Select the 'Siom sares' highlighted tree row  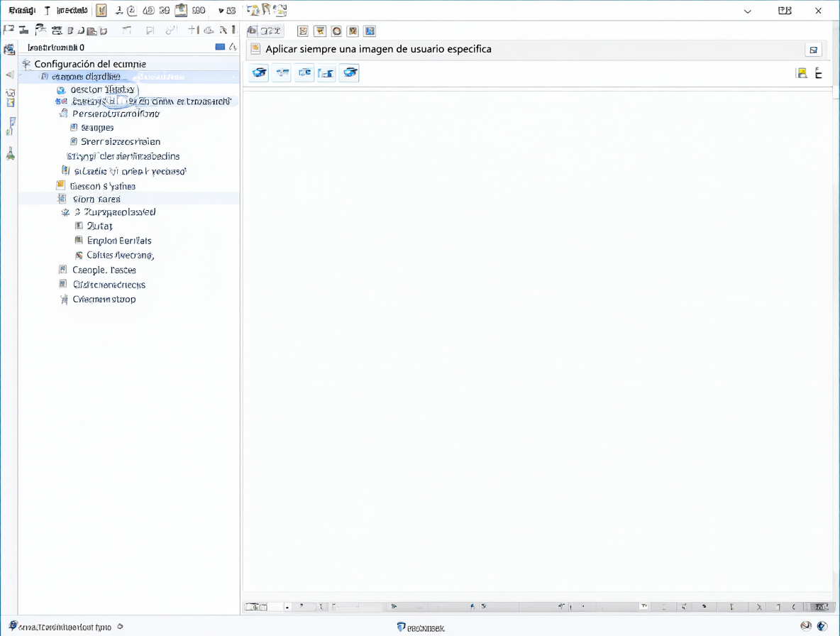[x=128, y=199]
